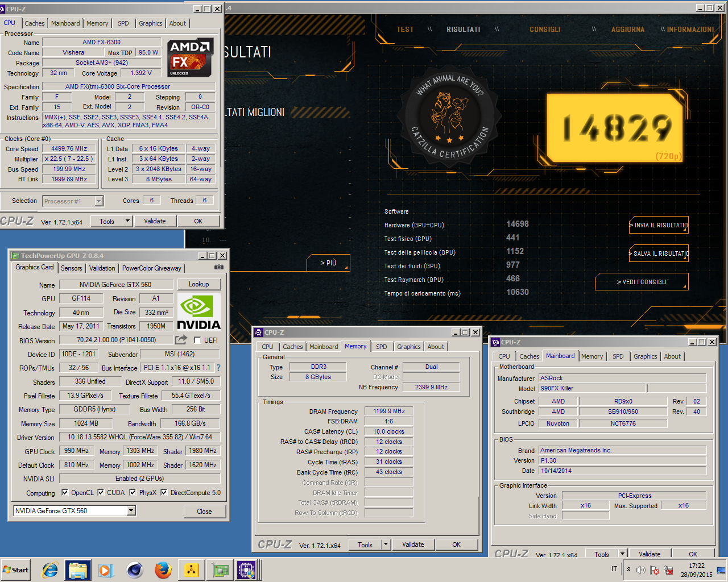728x582 pixels.
Task: Click the show desktop button beside clock
Action: pos(721,570)
